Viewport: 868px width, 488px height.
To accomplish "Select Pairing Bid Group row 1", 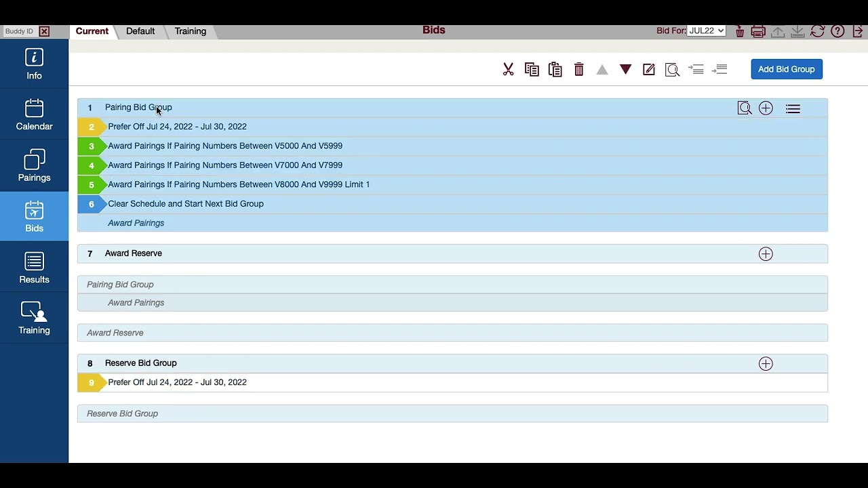I will tap(452, 108).
